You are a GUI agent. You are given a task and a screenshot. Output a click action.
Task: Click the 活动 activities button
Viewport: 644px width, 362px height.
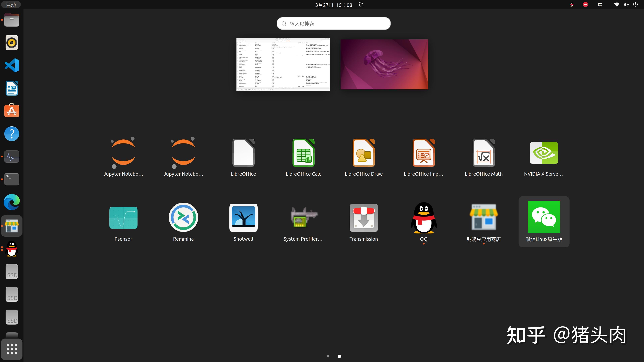[x=11, y=5]
